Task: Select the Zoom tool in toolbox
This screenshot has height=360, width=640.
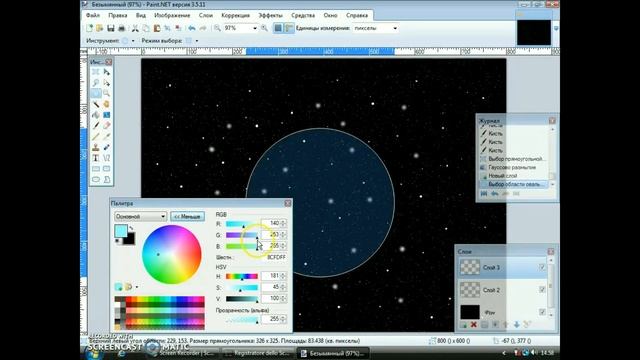Action: click(x=106, y=93)
